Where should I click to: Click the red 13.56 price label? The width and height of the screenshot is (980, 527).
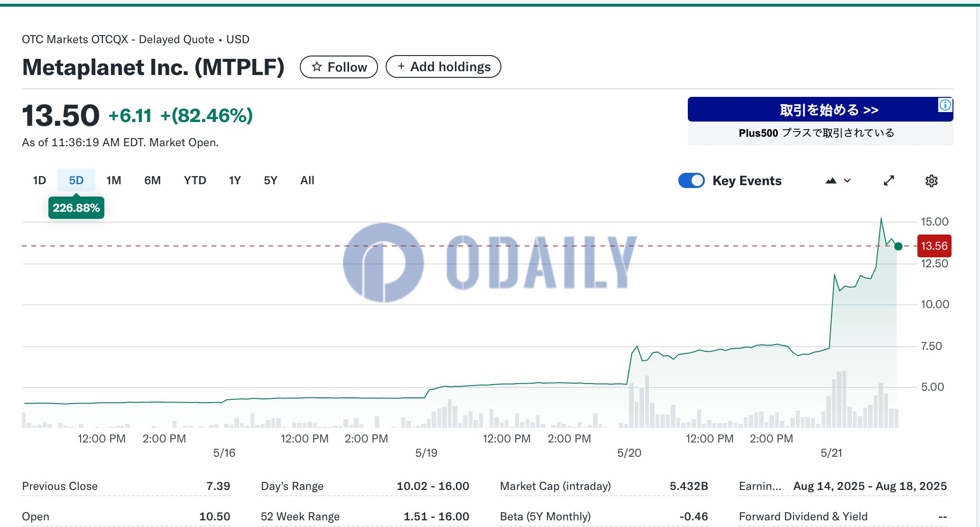tap(934, 246)
